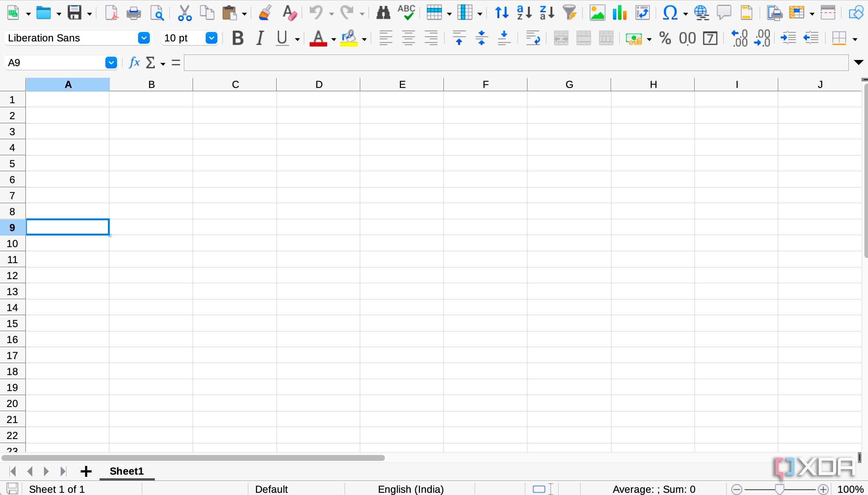Insert special character Omega icon
Screen dimensions: 868x495
coord(670,13)
